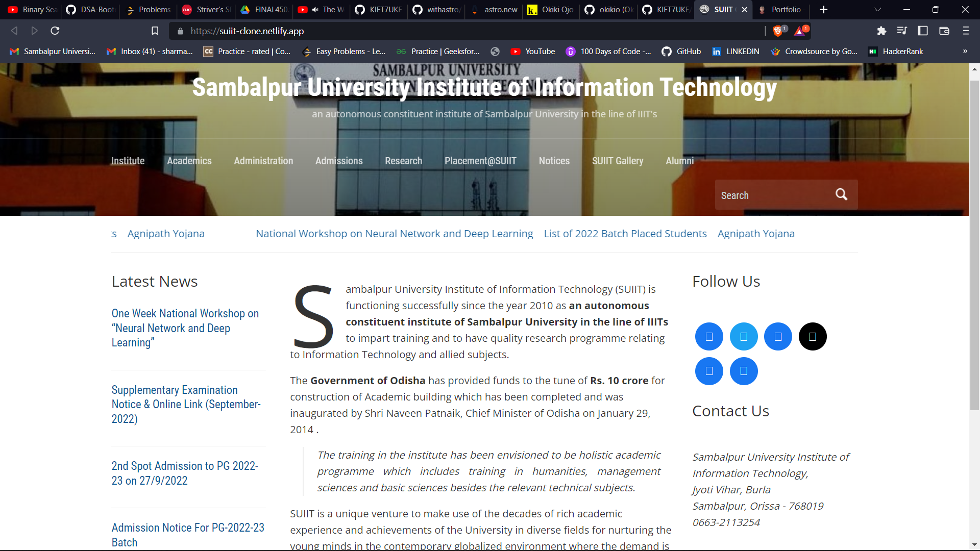
Task: Focus the website Search input field
Action: [x=773, y=195]
